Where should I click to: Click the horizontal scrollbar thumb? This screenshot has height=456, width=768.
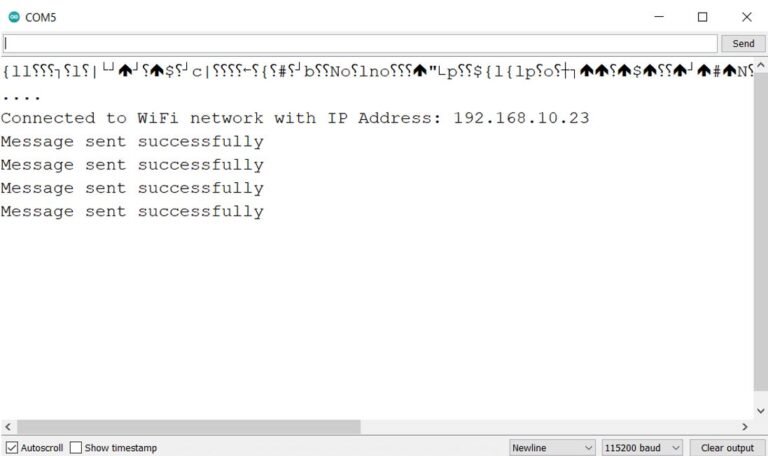[189, 427]
